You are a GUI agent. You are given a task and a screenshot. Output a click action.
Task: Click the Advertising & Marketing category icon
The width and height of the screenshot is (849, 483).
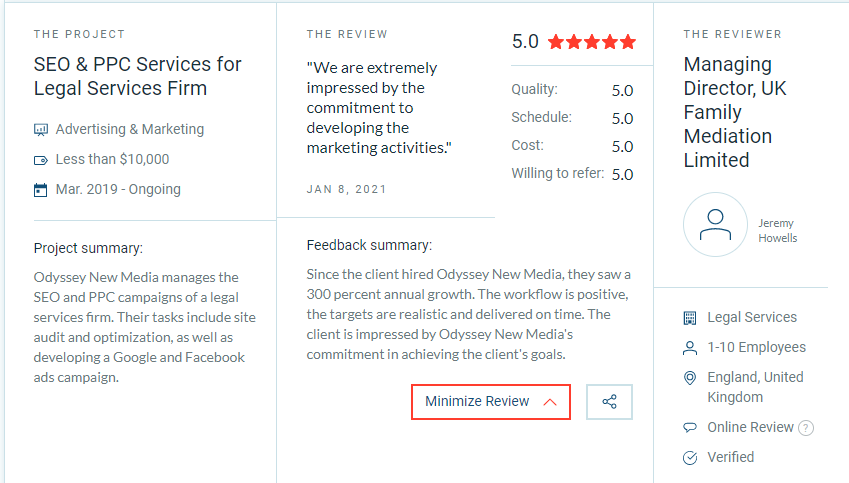[41, 130]
